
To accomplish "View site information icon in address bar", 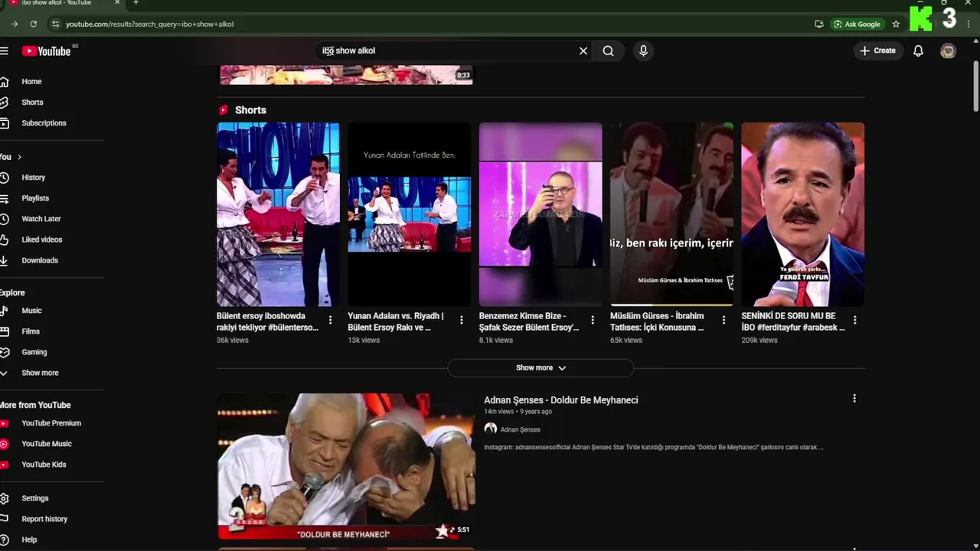I will [x=54, y=24].
